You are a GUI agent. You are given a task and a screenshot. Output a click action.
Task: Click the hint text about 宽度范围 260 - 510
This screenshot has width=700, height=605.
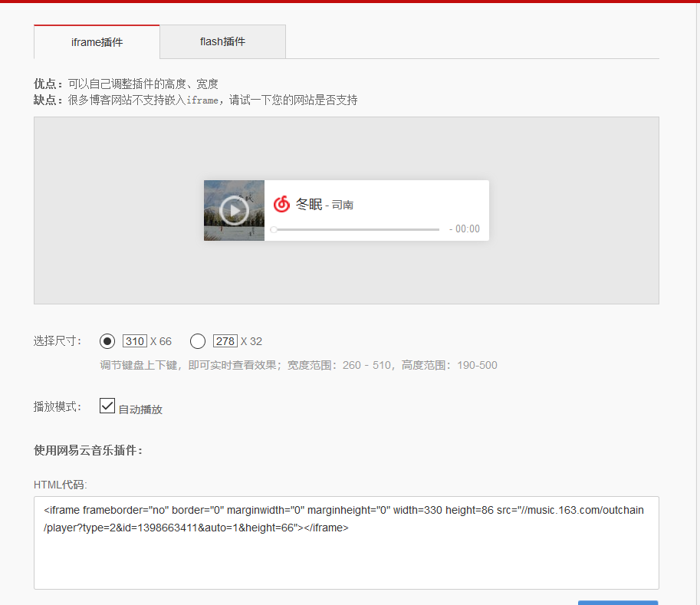tap(298, 365)
